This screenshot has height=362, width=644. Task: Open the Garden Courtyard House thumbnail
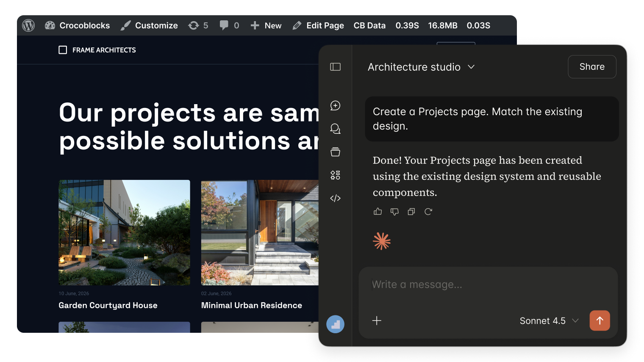click(x=124, y=232)
